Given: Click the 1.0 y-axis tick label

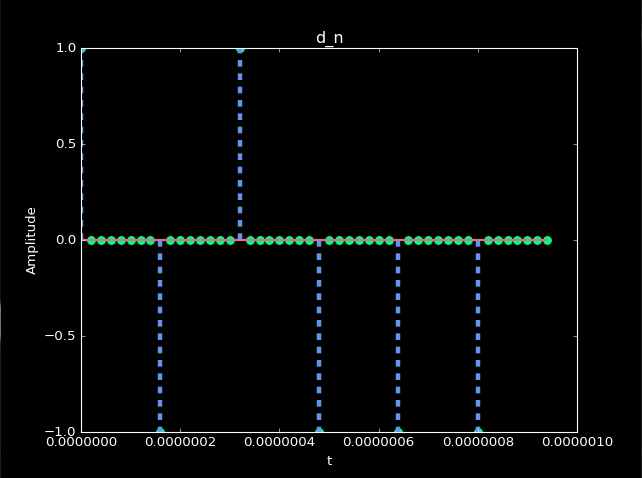Looking at the screenshot, I should pos(66,48).
